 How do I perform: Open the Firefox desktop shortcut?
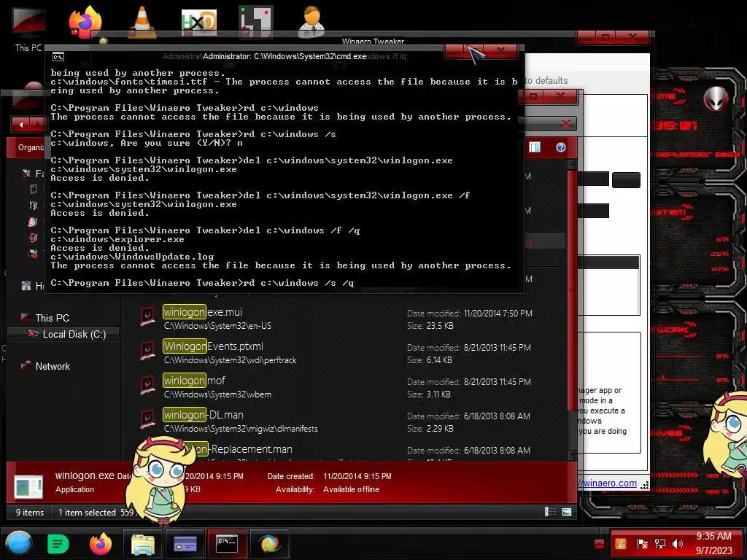point(85,21)
